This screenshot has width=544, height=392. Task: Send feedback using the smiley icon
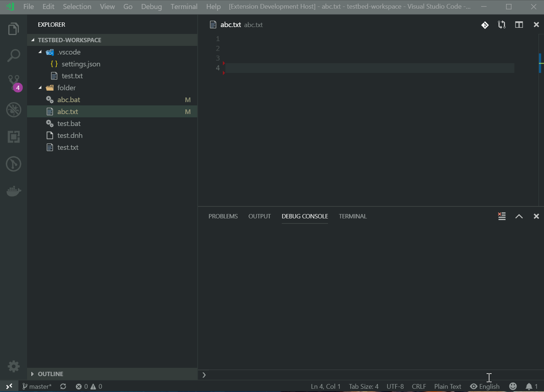pos(513,386)
